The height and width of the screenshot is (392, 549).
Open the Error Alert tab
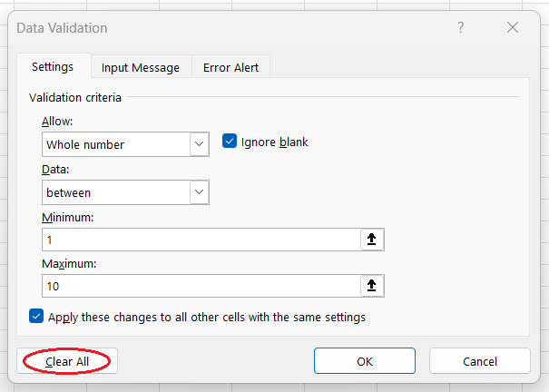coord(230,67)
